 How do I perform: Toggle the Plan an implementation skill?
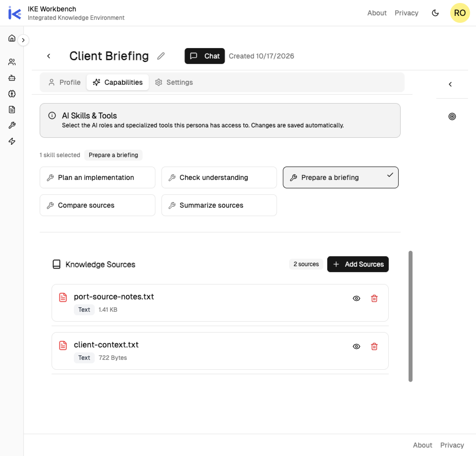(97, 177)
